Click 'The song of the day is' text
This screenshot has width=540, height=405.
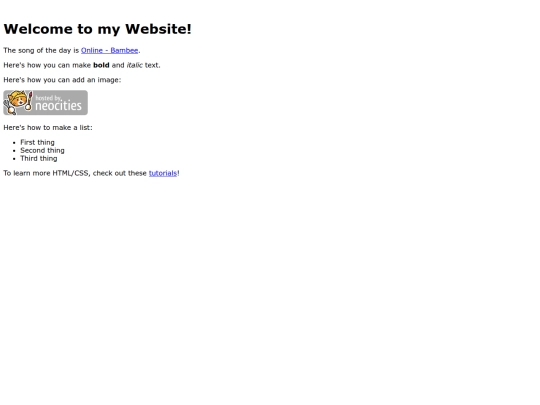click(x=41, y=50)
